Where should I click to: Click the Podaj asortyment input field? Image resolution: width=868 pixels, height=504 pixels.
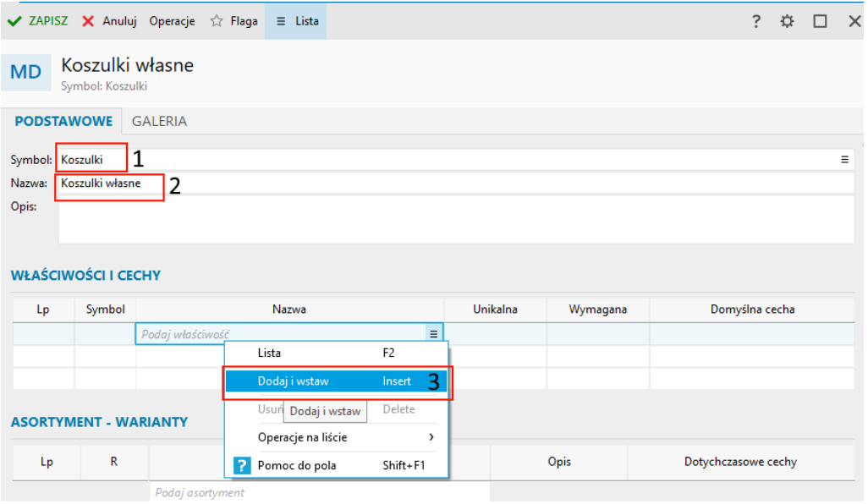320,492
